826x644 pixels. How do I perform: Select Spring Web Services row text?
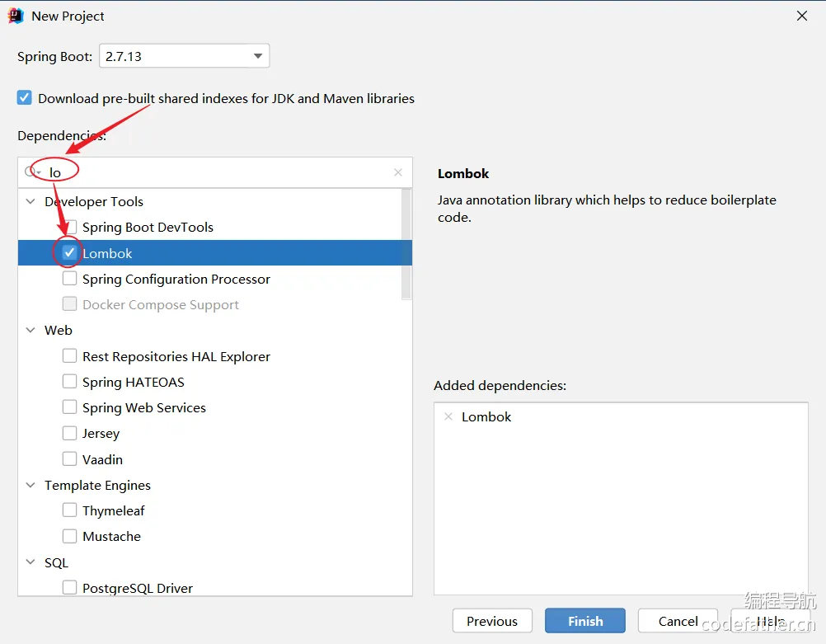point(144,408)
